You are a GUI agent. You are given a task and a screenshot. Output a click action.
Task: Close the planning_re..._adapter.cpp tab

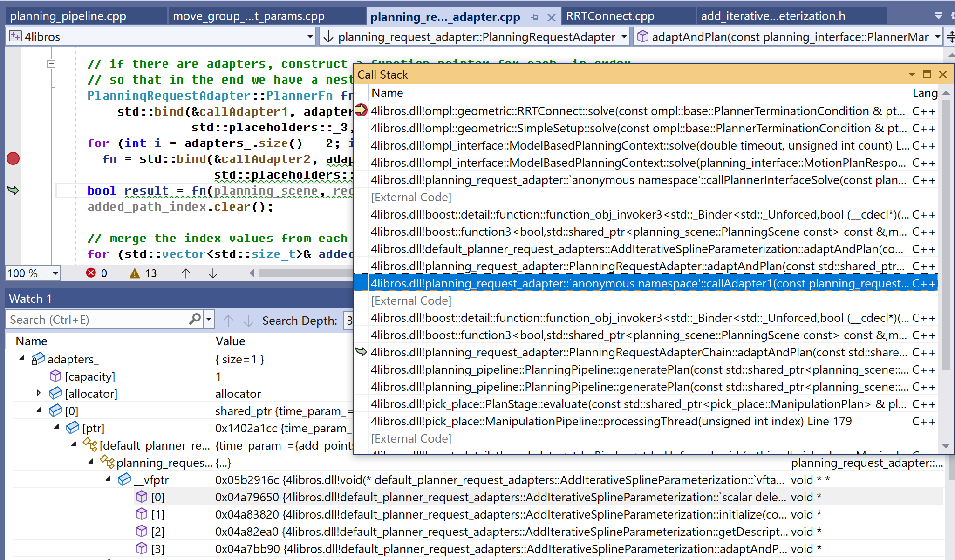coord(552,18)
